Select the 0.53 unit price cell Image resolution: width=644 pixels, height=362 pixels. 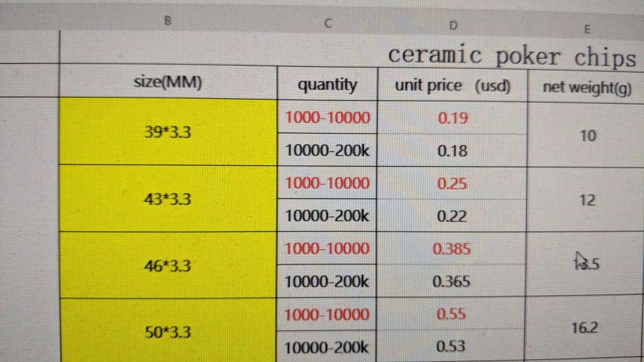click(x=452, y=346)
